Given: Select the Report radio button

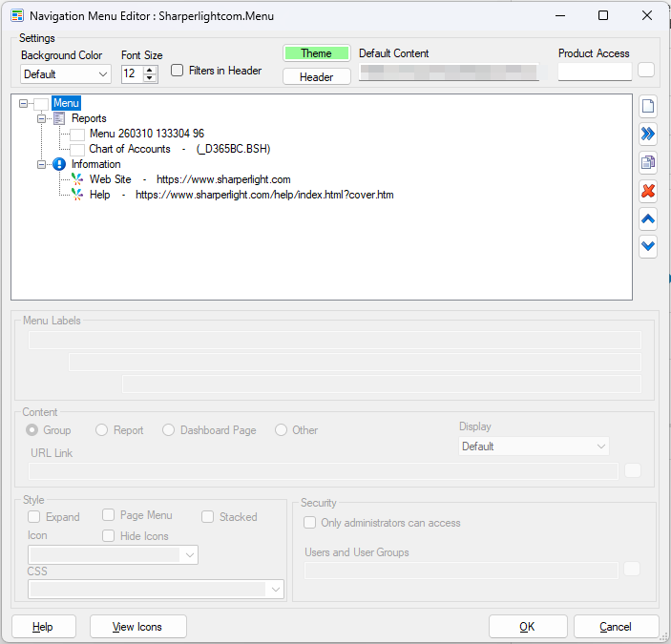Looking at the screenshot, I should pos(101,429).
